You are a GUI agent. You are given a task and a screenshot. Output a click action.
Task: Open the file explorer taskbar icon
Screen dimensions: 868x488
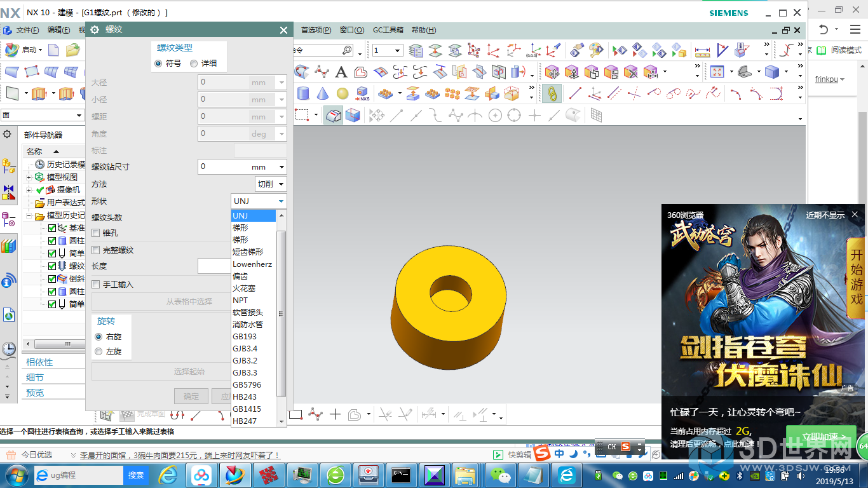pyautogui.click(x=466, y=475)
